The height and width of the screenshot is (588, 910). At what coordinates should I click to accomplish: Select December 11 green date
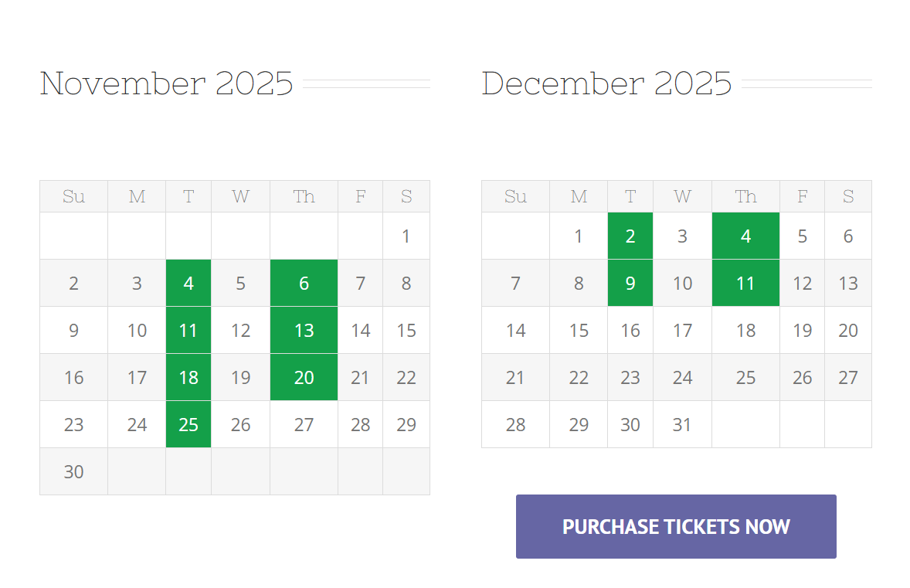point(745,283)
